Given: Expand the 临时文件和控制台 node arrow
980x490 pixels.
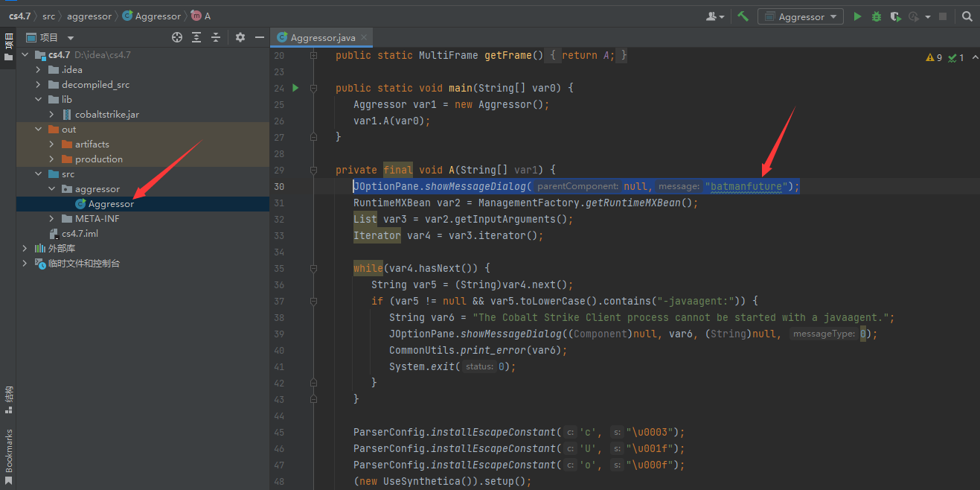Looking at the screenshot, I should click(25, 263).
